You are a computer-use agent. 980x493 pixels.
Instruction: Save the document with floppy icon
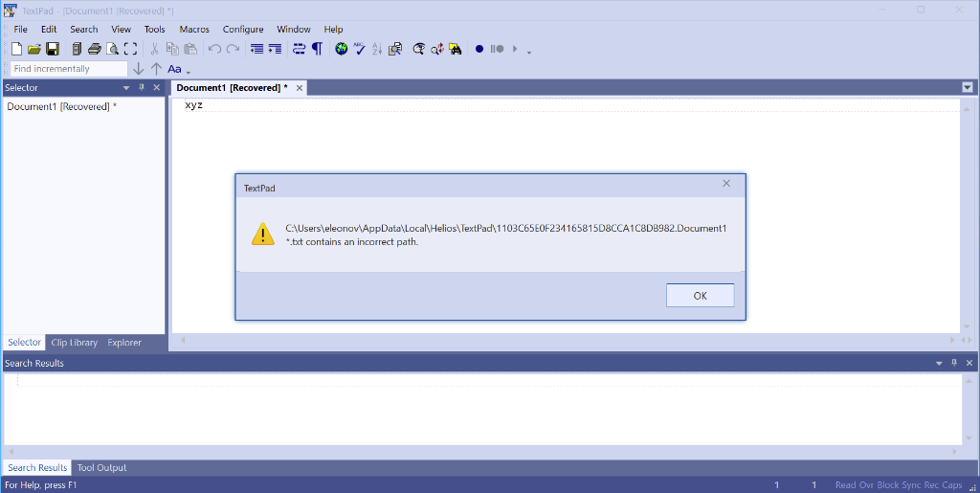pos(53,49)
